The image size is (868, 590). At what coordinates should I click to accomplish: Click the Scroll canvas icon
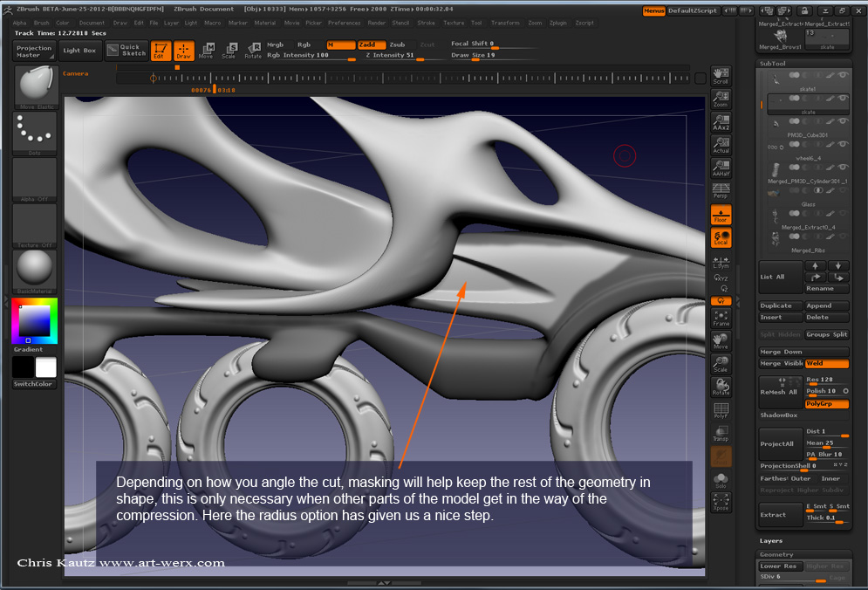click(721, 76)
